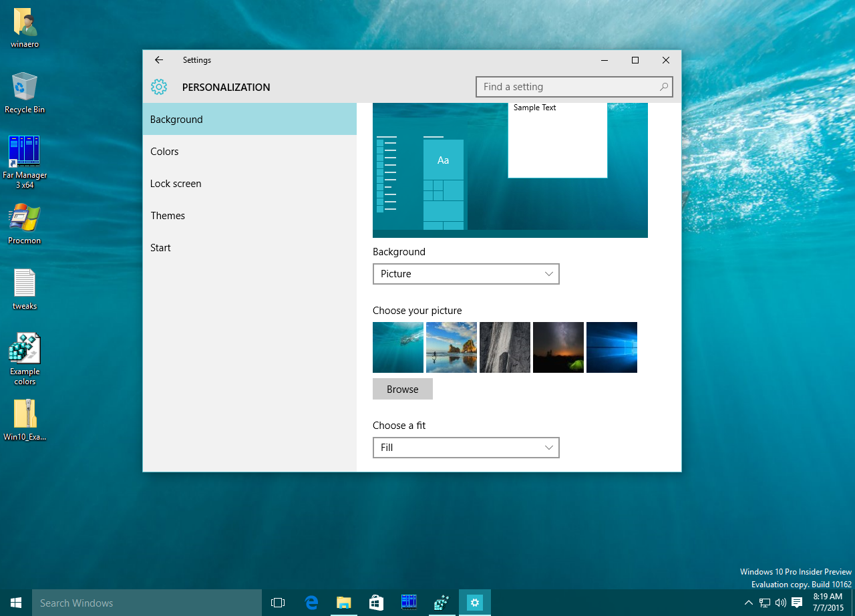Viewport: 855px width, 616px height.
Task: Open the Start menu
Action: 15,603
